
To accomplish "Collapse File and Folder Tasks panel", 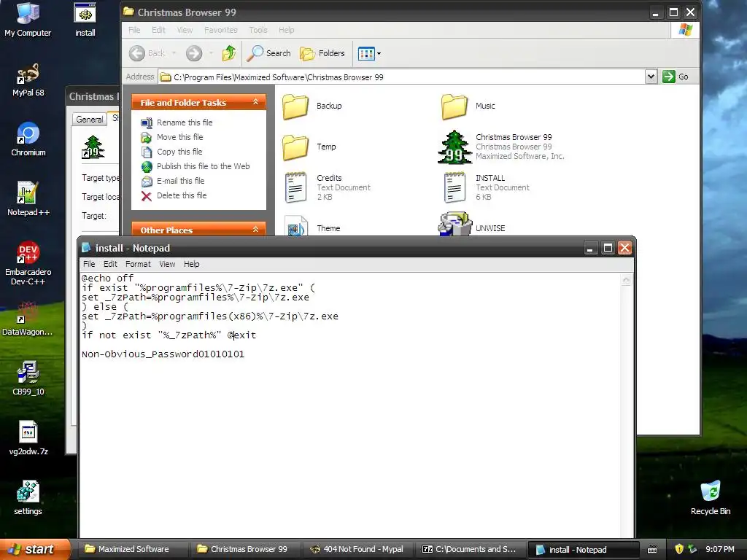I will pos(255,102).
